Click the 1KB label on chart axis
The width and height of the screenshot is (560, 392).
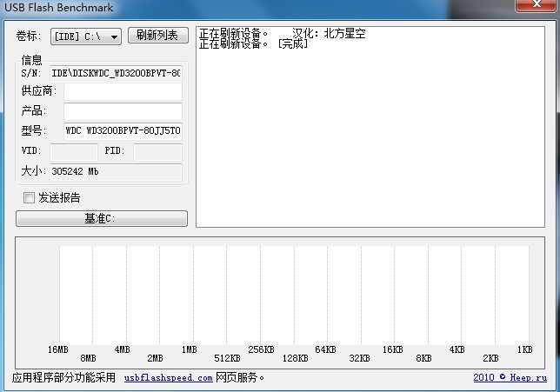click(524, 349)
